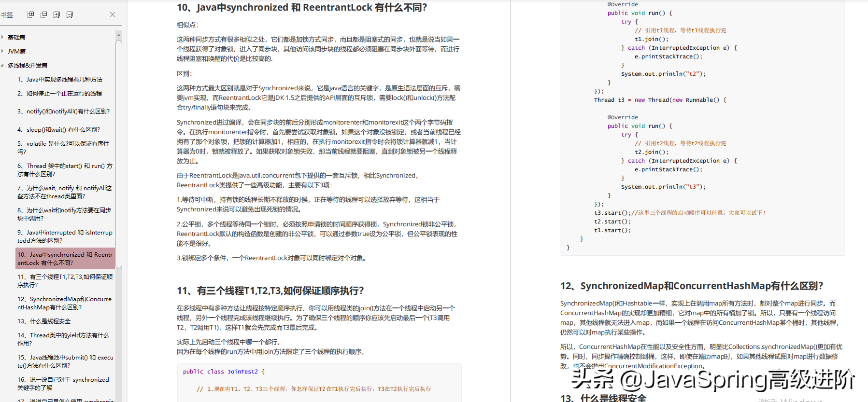Click the 区别: label in the document
Image resolution: width=868 pixels, height=402 pixels.
click(184, 73)
